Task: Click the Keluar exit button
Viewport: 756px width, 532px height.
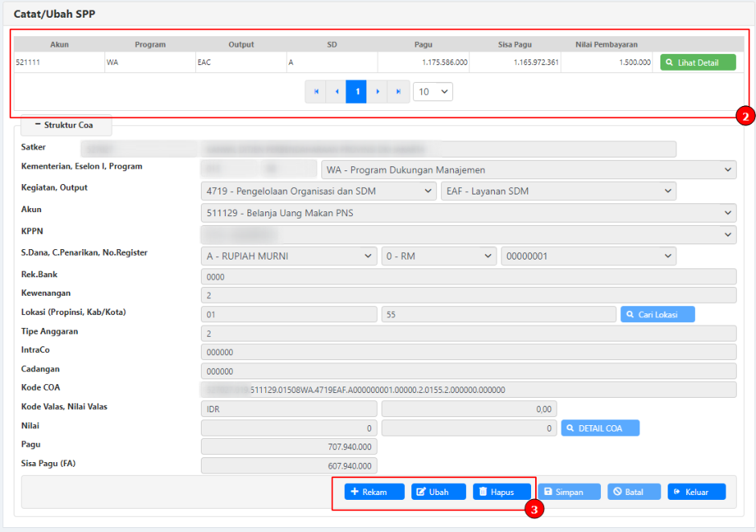Action: click(696, 492)
